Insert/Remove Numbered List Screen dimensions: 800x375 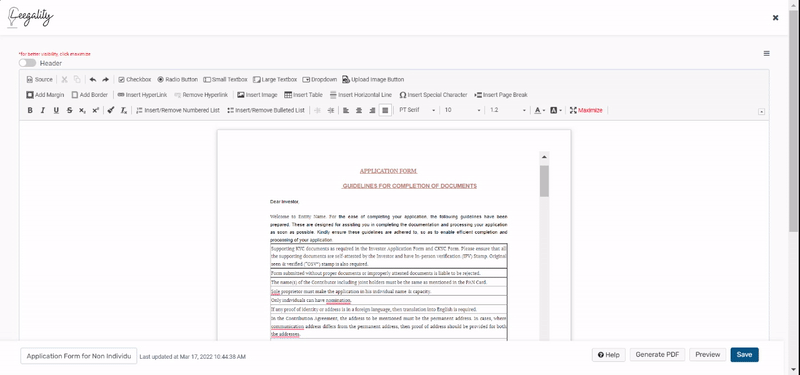178,110
